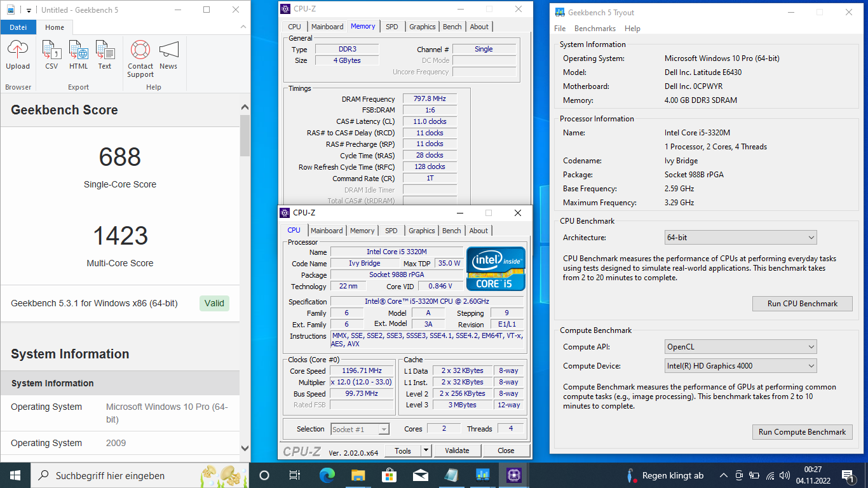Click the Validate button in CPU-Z
This screenshot has height=488, width=868.
[457, 451]
